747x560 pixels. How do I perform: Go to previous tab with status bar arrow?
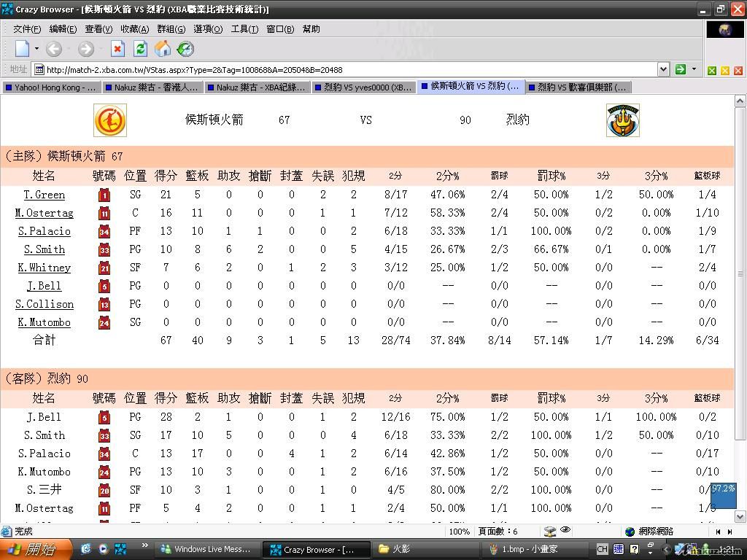click(x=718, y=532)
